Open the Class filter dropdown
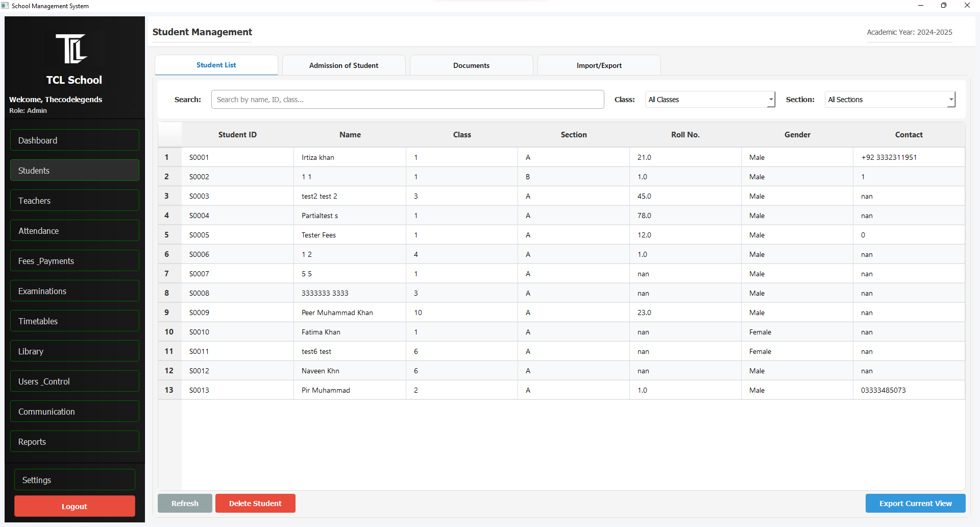This screenshot has width=980, height=527. [709, 100]
